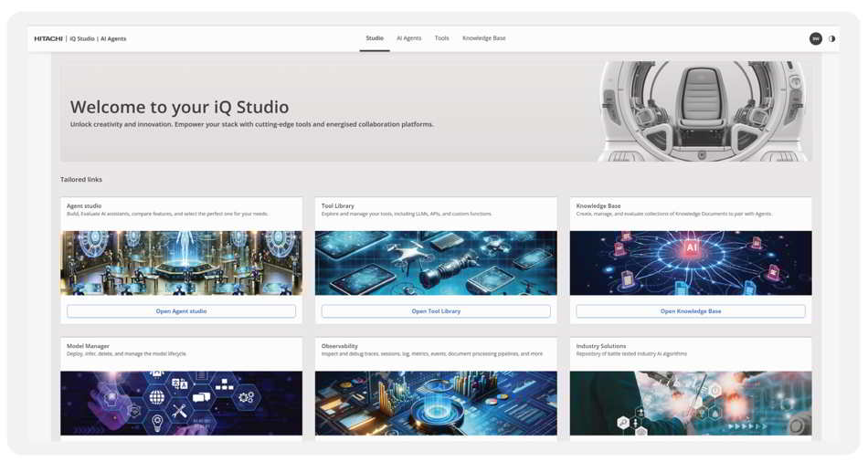Click the Model Manager hexagon icons image
Image resolution: width=868 pixels, height=462 pixels.
click(x=181, y=403)
